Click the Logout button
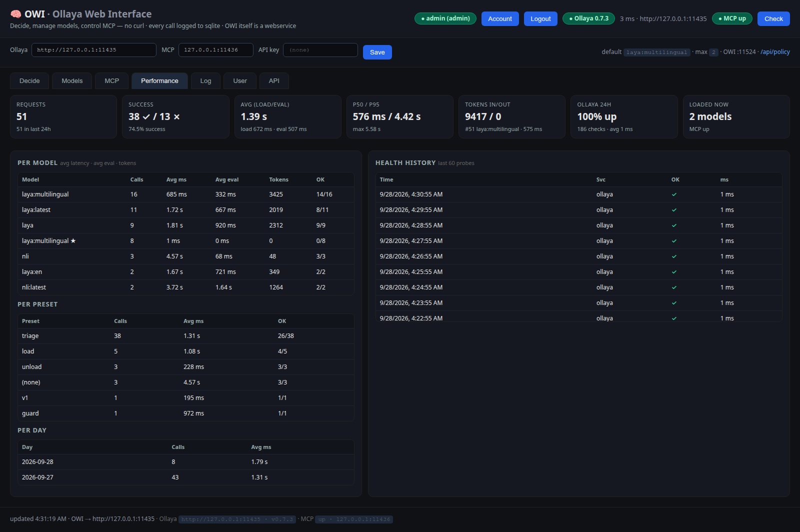This screenshot has height=532, width=800. coord(540,19)
